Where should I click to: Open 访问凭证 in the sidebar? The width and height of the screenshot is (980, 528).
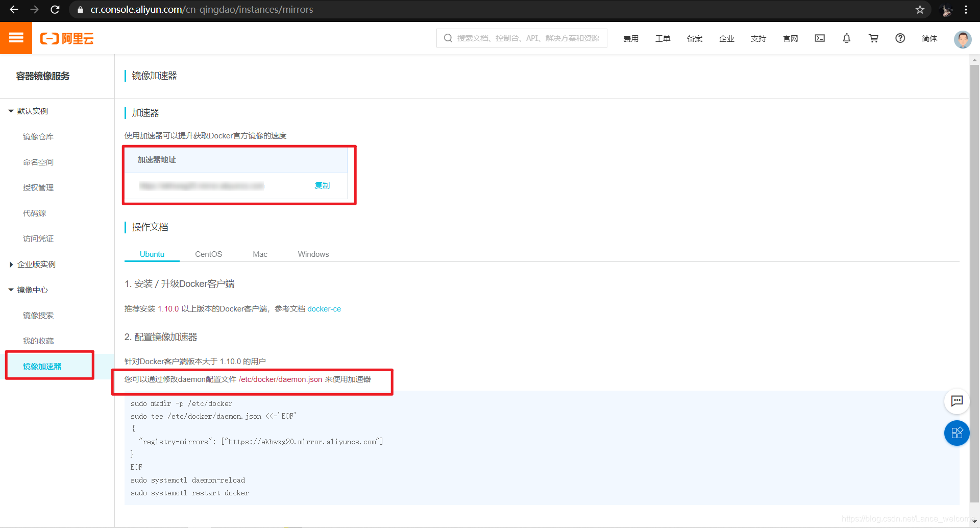(x=38, y=238)
